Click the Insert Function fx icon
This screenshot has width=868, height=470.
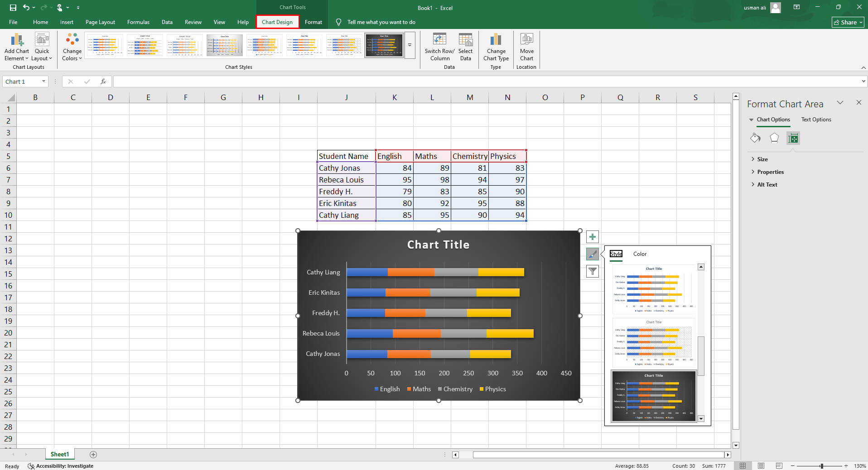[x=103, y=82]
